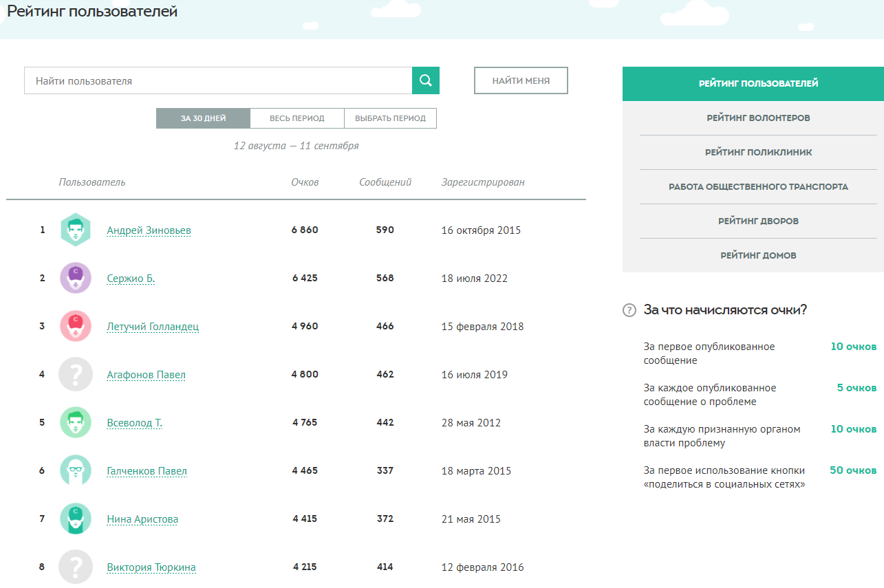This screenshot has height=588, width=884.
Task: Open Виктория Тюркина's placeholder avatar
Action: point(76,567)
